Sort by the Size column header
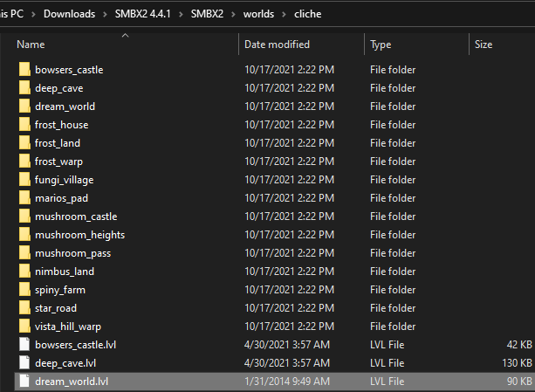The image size is (535, 392). 484,45
